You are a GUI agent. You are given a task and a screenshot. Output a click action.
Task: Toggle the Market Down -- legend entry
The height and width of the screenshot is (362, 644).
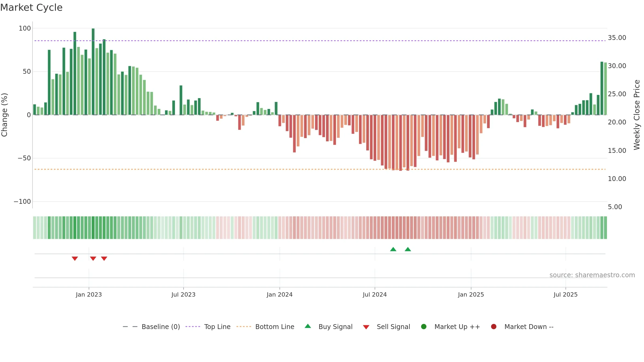point(522,327)
